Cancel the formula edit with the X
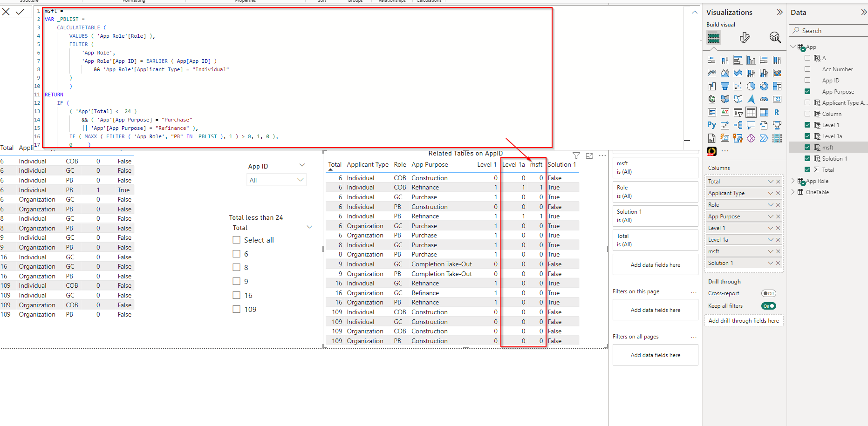This screenshot has width=868, height=426. 6,12
